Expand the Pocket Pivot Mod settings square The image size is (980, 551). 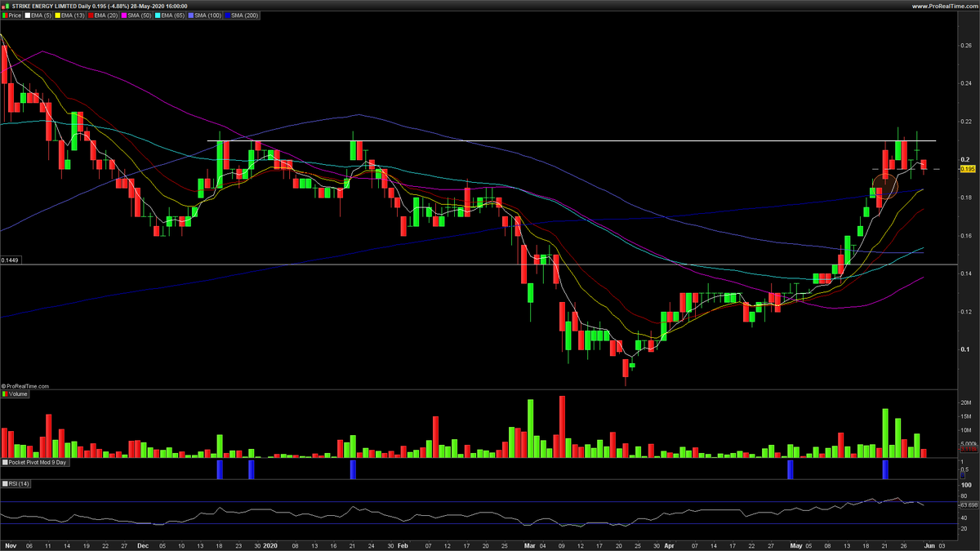click(5, 463)
